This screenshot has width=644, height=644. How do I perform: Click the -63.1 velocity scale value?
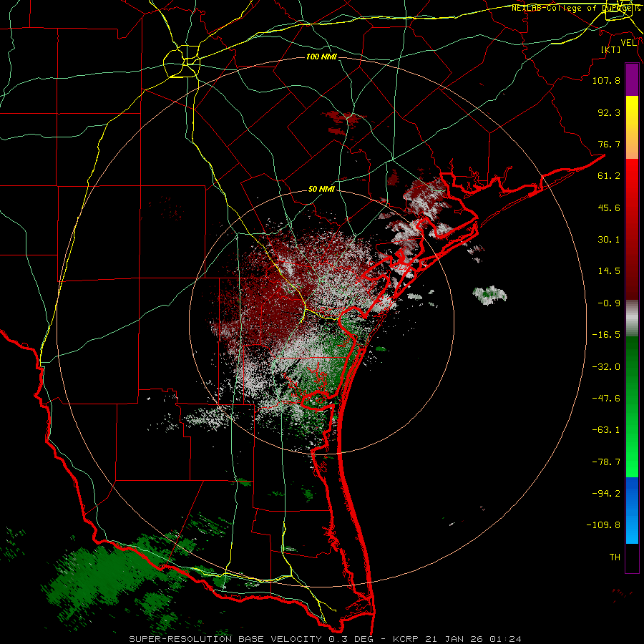click(606, 430)
